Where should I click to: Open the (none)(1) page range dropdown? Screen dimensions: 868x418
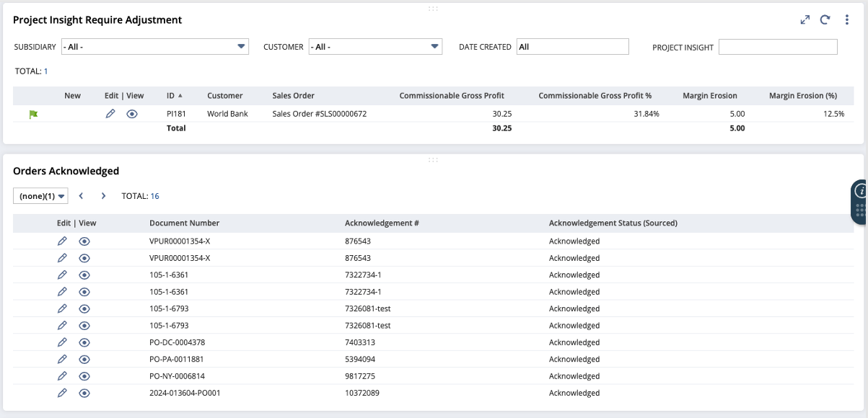[x=40, y=196]
